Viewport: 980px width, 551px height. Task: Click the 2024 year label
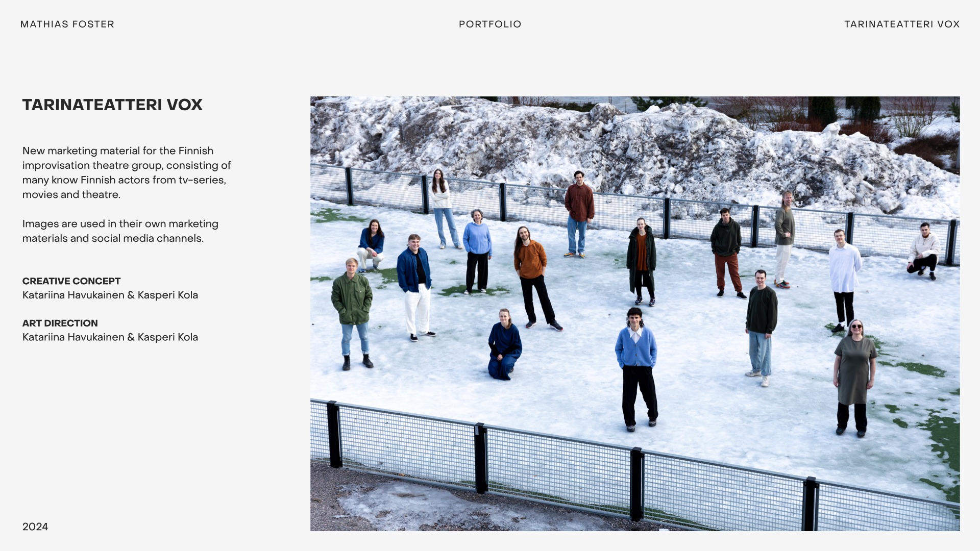tap(35, 527)
